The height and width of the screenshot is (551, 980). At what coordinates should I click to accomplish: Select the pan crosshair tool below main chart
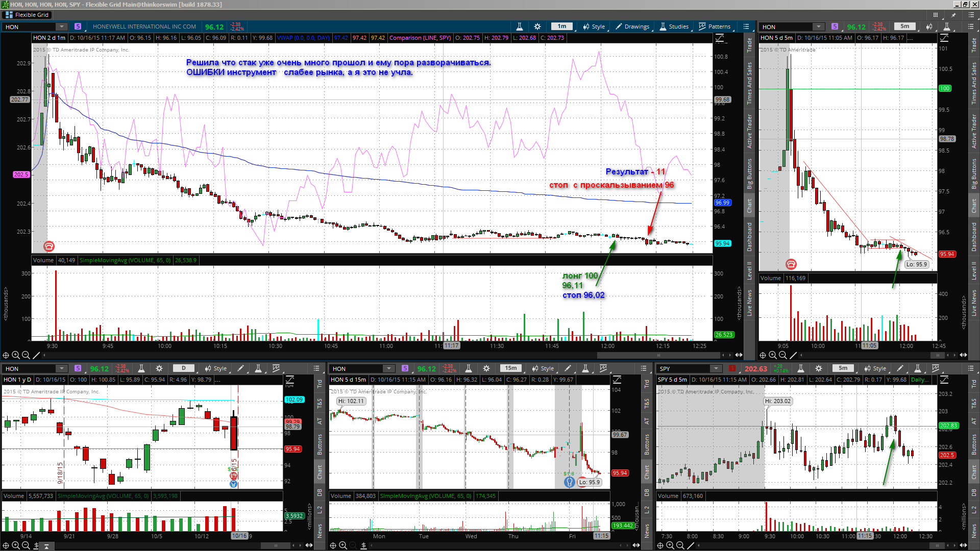[6, 355]
